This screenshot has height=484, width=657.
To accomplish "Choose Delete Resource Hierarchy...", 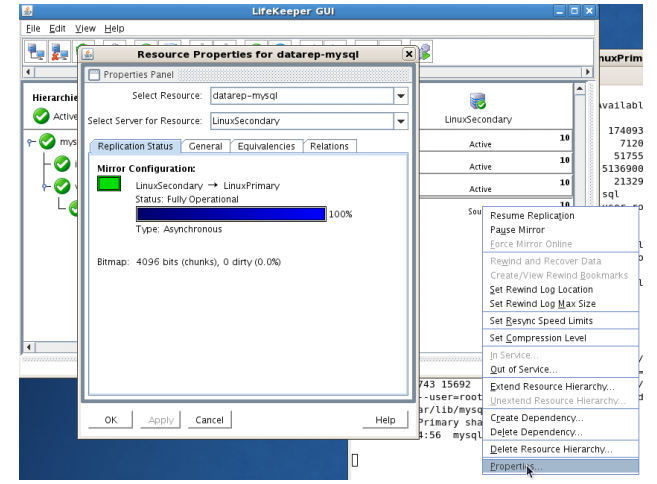I will pyautogui.click(x=560, y=449).
